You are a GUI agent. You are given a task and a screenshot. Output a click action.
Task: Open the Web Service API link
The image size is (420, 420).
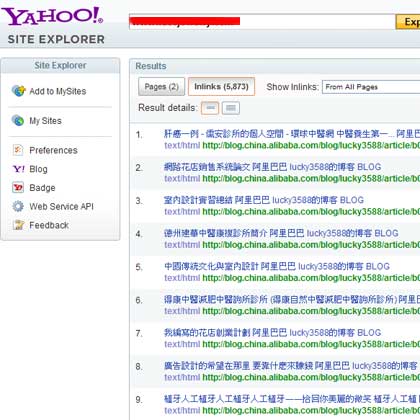(x=61, y=207)
